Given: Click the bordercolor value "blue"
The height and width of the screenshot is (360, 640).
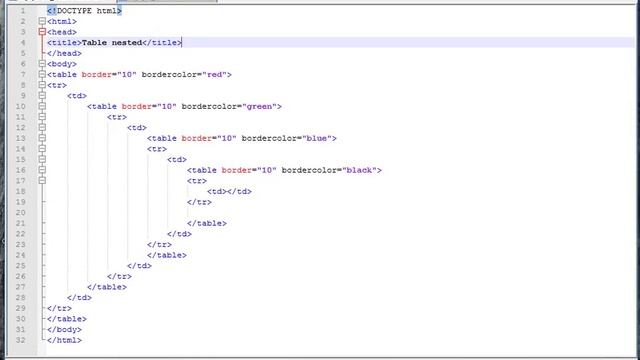Looking at the screenshot, I should 317,138.
